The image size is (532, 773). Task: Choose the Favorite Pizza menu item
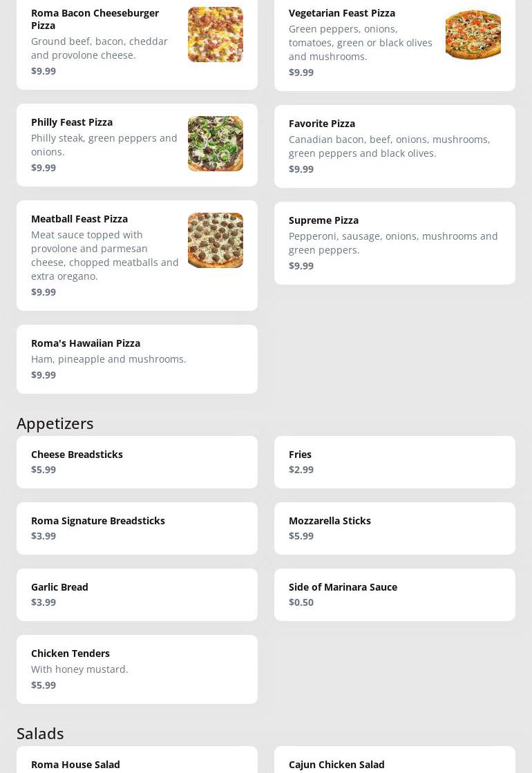[394, 146]
